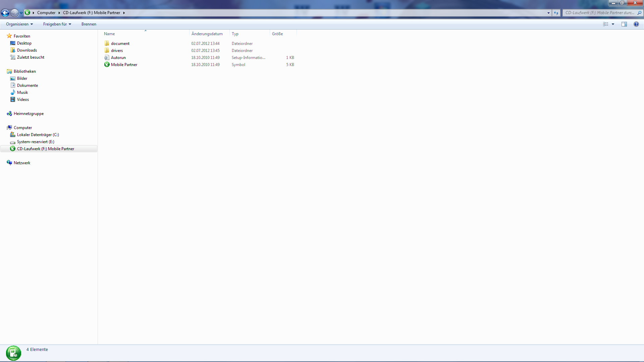Click the refresh icon beside the address bar
This screenshot has height=362, width=644.
pos(556,13)
